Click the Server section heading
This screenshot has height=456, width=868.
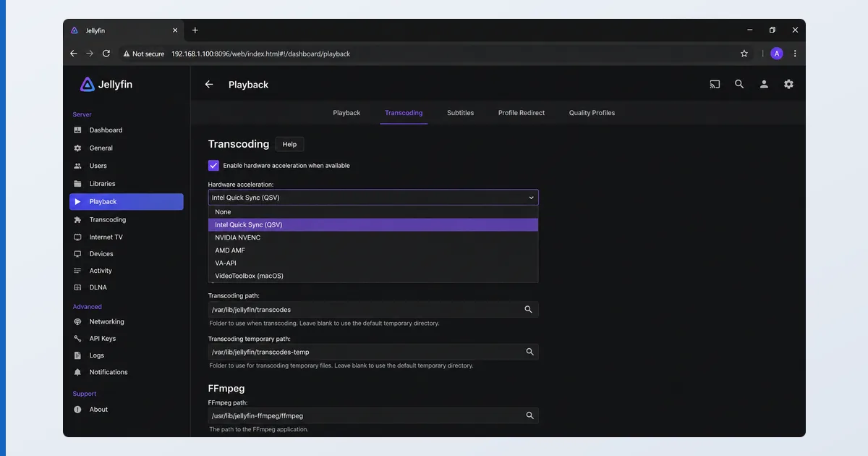click(82, 114)
